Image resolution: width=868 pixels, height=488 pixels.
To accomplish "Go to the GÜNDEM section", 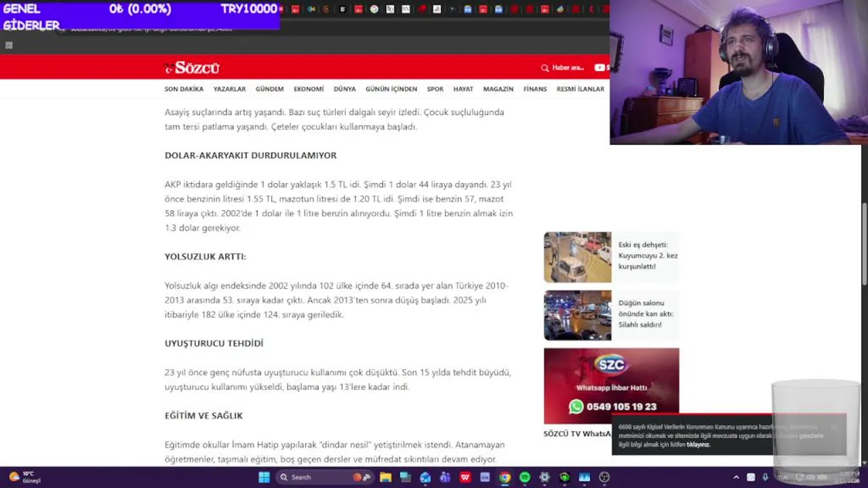I will pos(270,89).
